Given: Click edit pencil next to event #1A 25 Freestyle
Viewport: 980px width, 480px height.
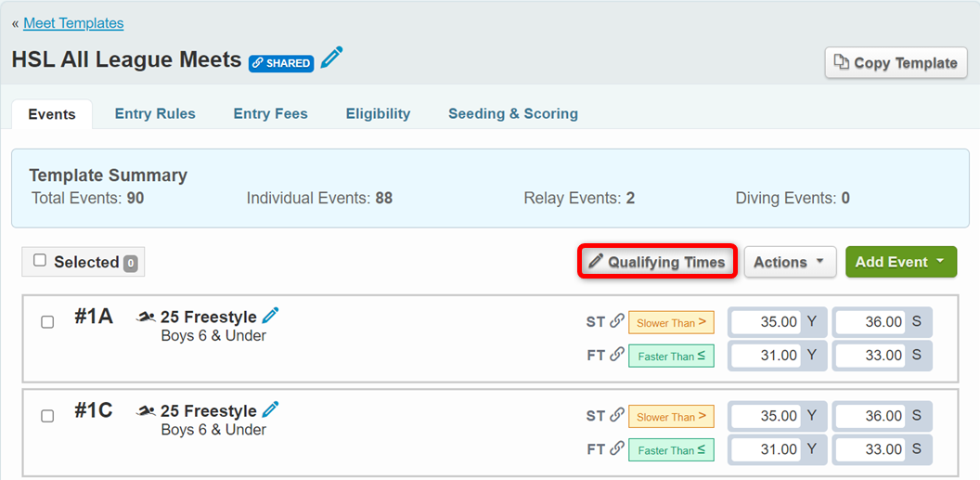Looking at the screenshot, I should tap(270, 316).
